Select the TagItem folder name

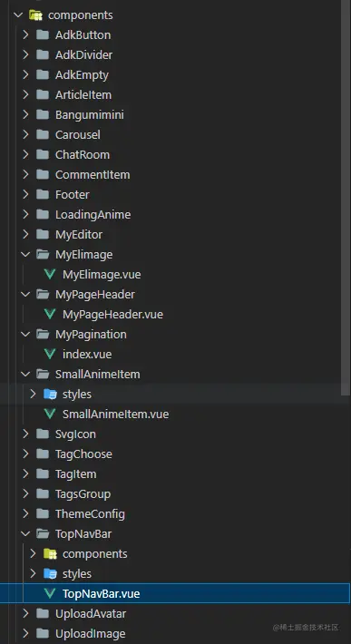click(x=75, y=474)
